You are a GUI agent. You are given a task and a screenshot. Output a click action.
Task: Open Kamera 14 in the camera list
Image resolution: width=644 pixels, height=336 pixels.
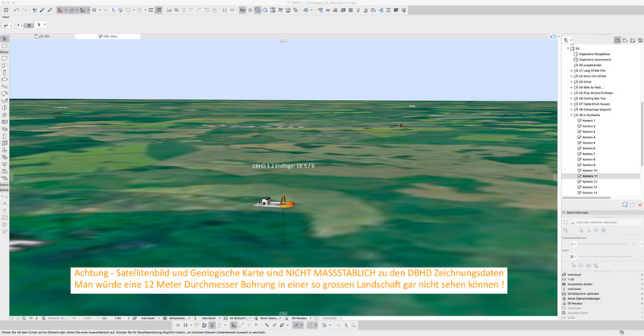589,193
